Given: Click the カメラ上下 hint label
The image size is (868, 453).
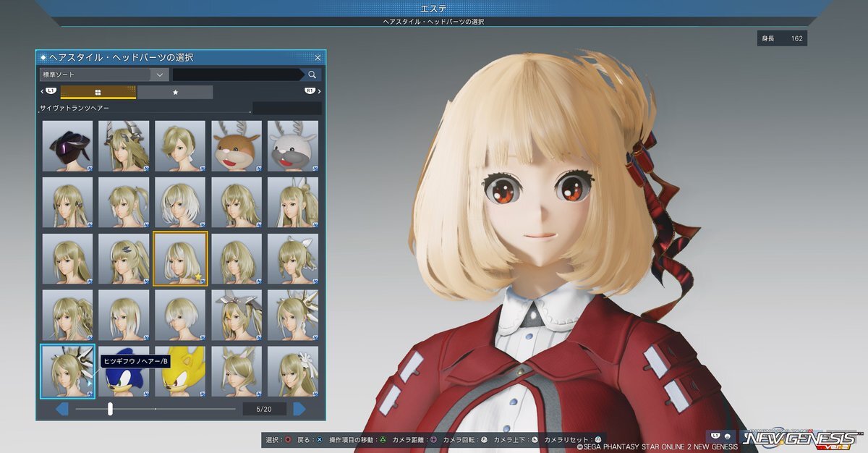Looking at the screenshot, I should click(x=511, y=439).
